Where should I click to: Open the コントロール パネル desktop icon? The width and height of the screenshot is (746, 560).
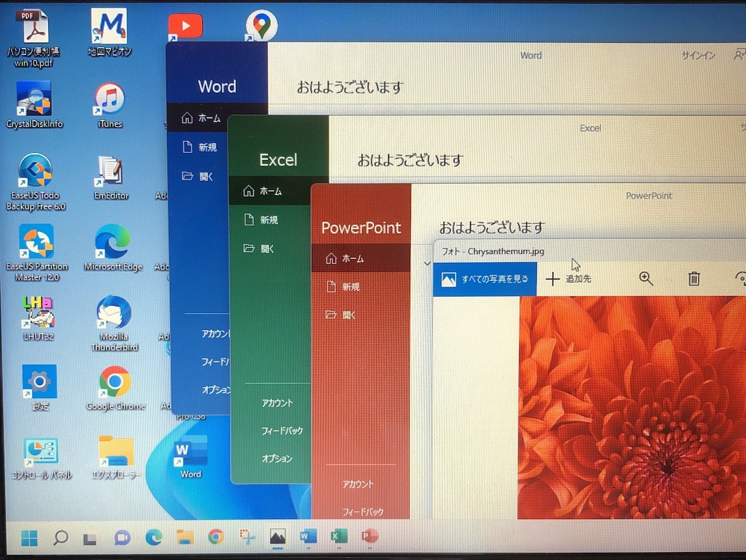[x=41, y=459]
